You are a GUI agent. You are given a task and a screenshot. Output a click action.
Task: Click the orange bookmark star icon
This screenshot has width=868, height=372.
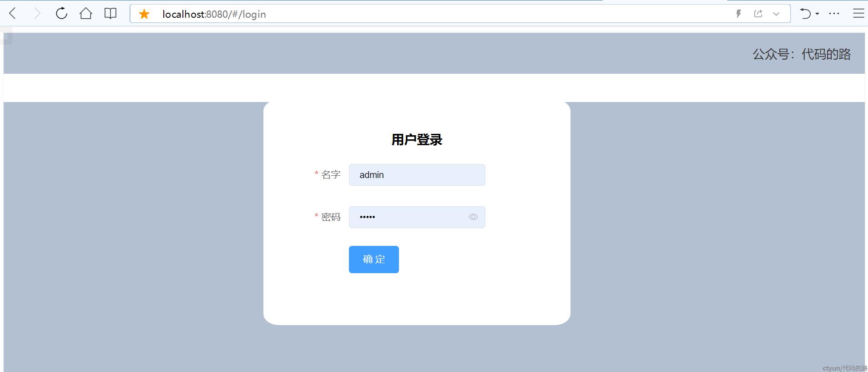[x=144, y=14]
